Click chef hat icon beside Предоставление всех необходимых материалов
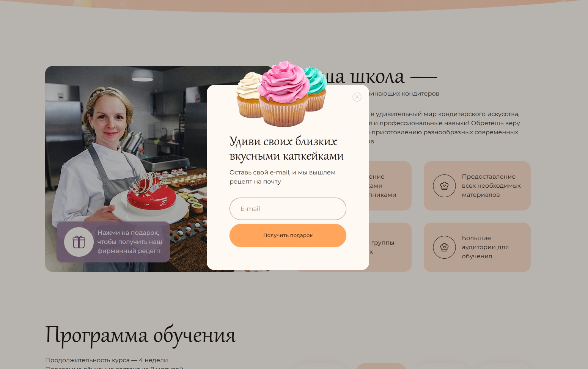588x369 pixels. click(444, 186)
